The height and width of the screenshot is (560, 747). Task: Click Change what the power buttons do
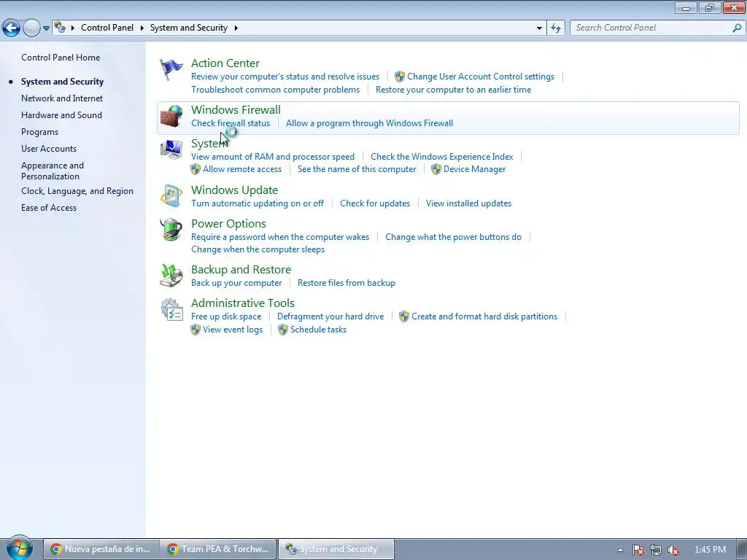click(x=453, y=237)
